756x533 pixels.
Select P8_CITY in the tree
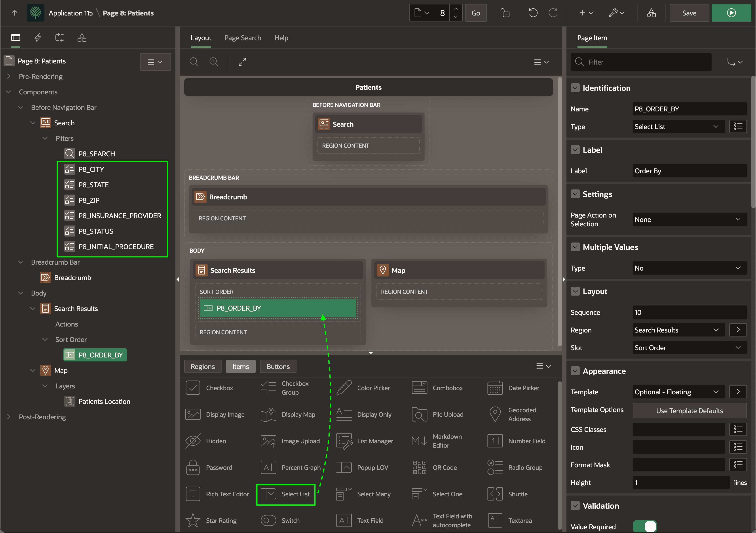pos(91,169)
